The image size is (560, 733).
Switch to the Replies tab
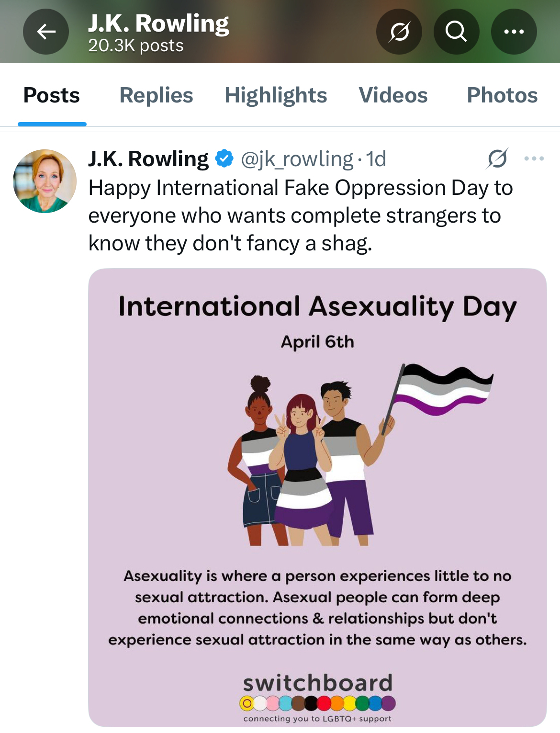156,95
